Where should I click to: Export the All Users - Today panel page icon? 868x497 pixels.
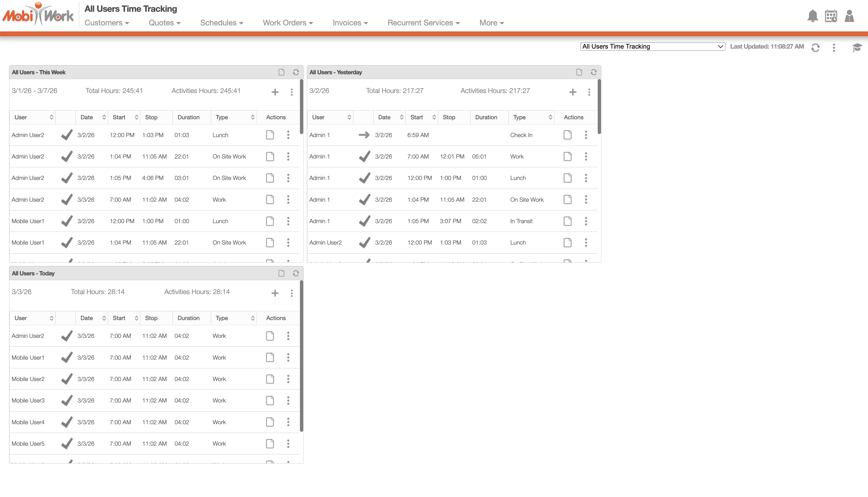click(x=281, y=273)
